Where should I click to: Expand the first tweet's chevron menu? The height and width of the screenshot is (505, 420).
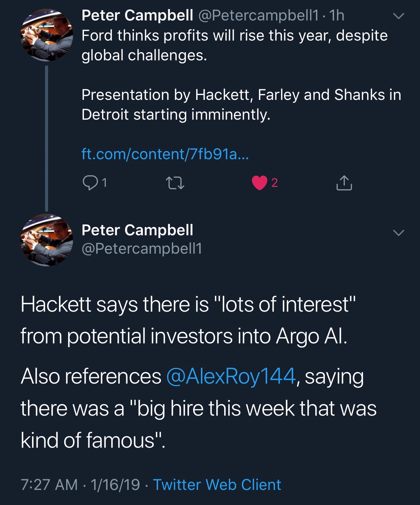pos(398,16)
